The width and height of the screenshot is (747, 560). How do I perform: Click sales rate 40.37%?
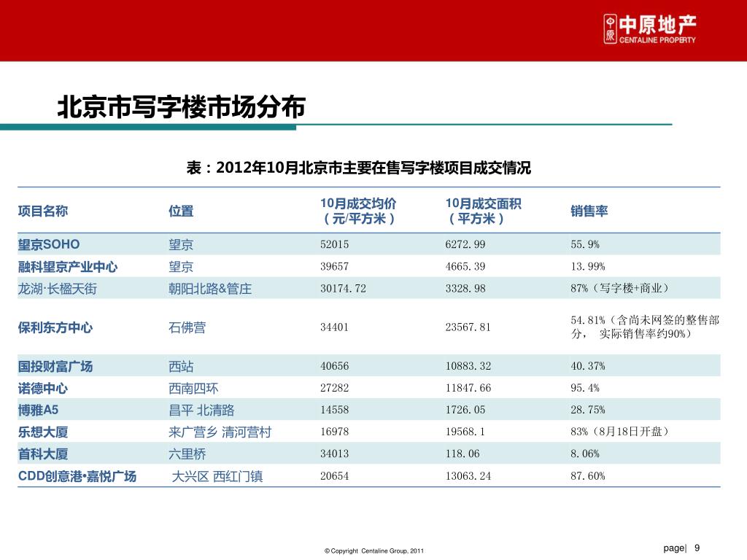pos(588,366)
